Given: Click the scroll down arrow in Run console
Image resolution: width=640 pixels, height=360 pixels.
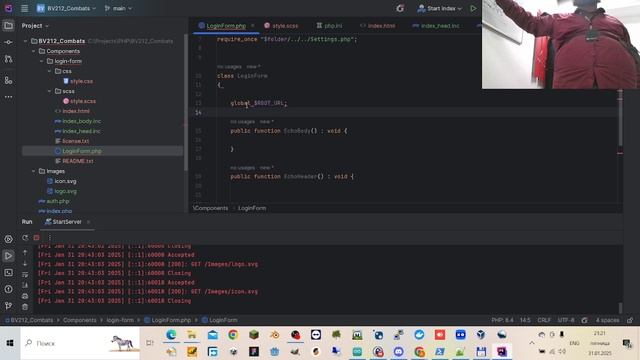Looking at the screenshot, I should 25,264.
